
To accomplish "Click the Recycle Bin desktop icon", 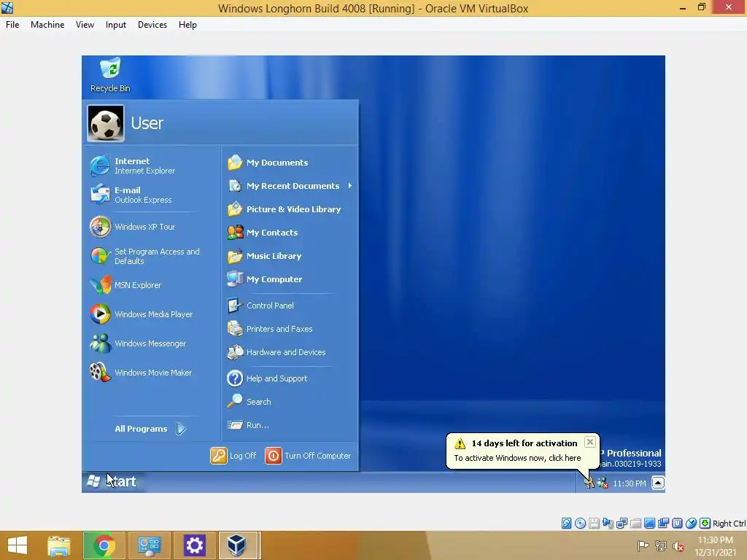I will coord(110,75).
